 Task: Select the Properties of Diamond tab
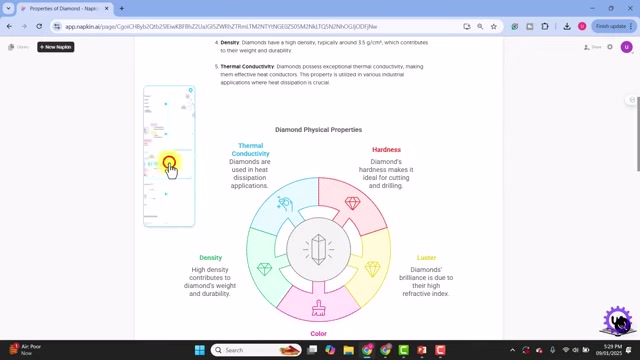click(63, 8)
